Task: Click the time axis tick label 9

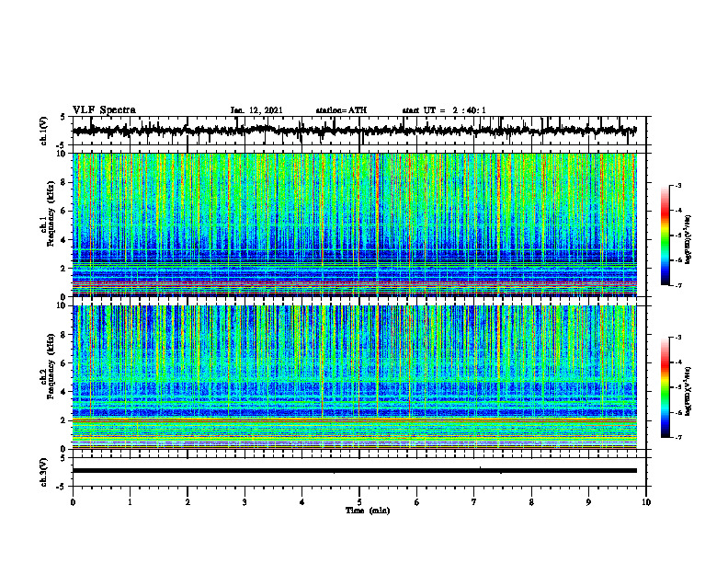Action: 588,502
